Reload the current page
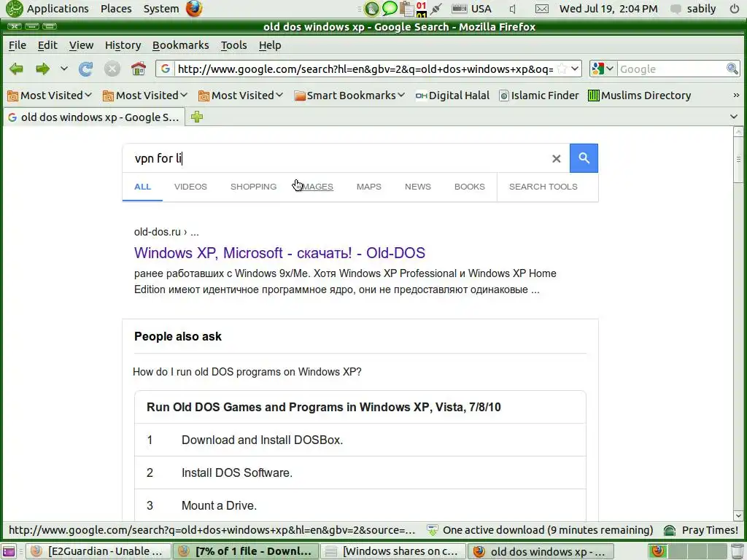Screen dimensions: 747x560 point(86,69)
